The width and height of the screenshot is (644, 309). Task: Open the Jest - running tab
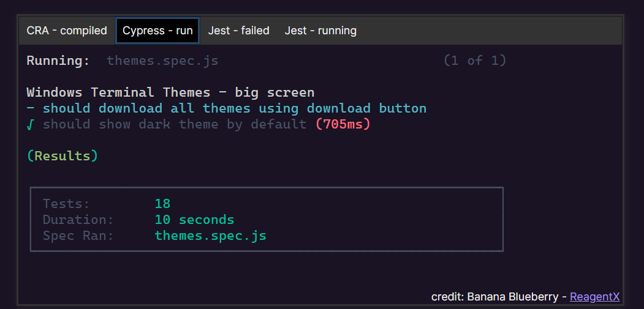(320, 31)
